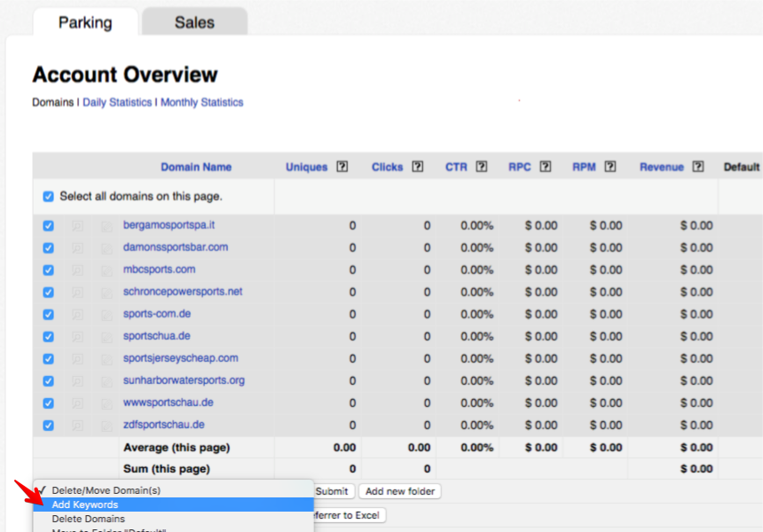Select the Parking tab
Screen dimensions: 763x532
pos(85,22)
